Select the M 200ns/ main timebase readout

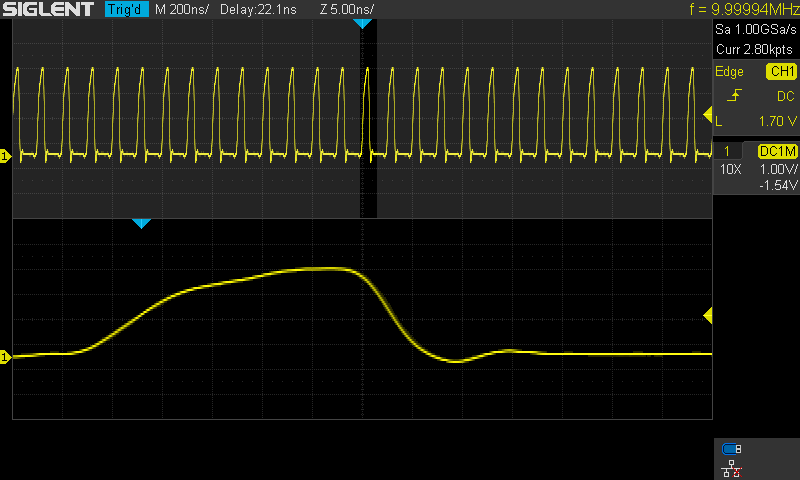[182, 9]
